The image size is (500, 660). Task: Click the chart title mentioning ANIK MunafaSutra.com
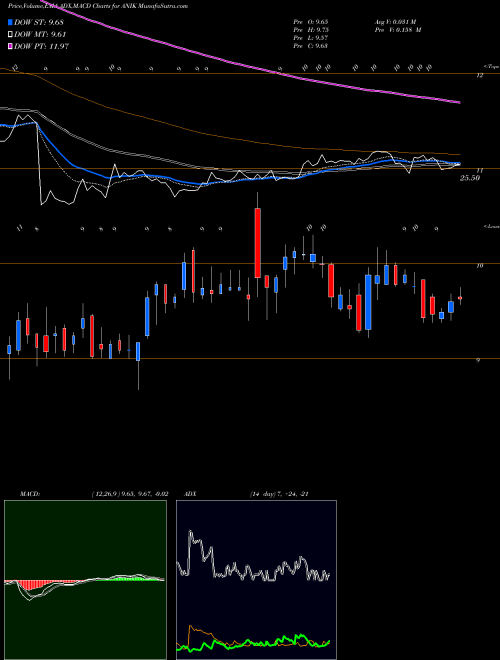tap(98, 6)
